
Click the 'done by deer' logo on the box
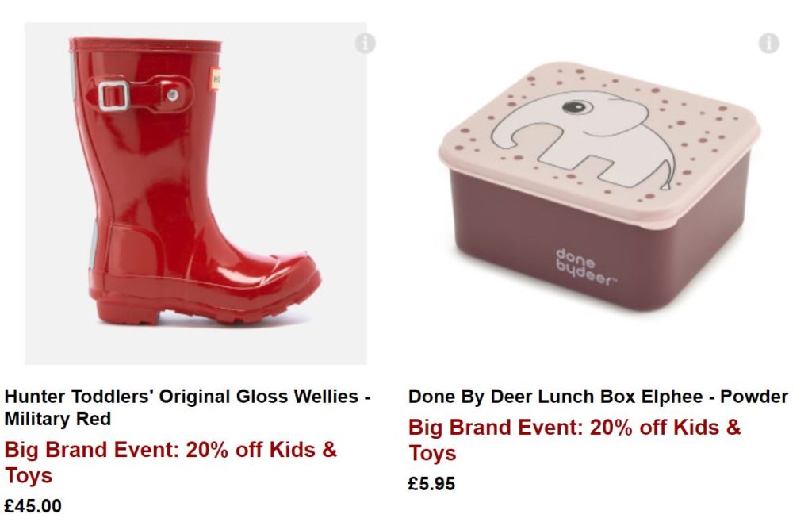click(585, 267)
